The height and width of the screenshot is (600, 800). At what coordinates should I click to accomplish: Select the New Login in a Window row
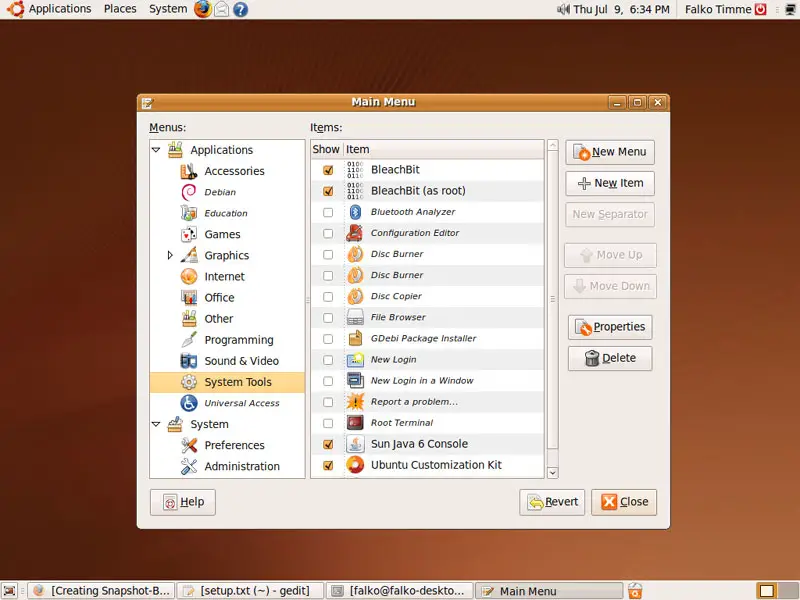427,381
